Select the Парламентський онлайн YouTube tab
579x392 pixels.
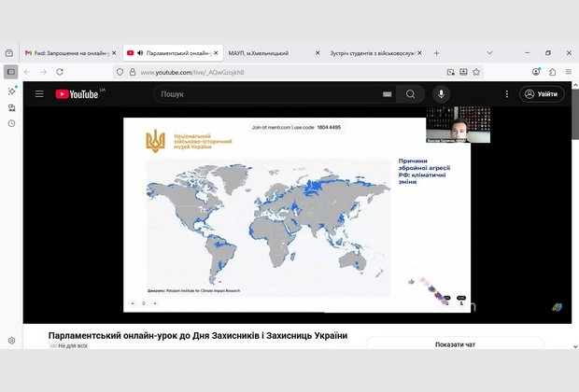[173, 53]
